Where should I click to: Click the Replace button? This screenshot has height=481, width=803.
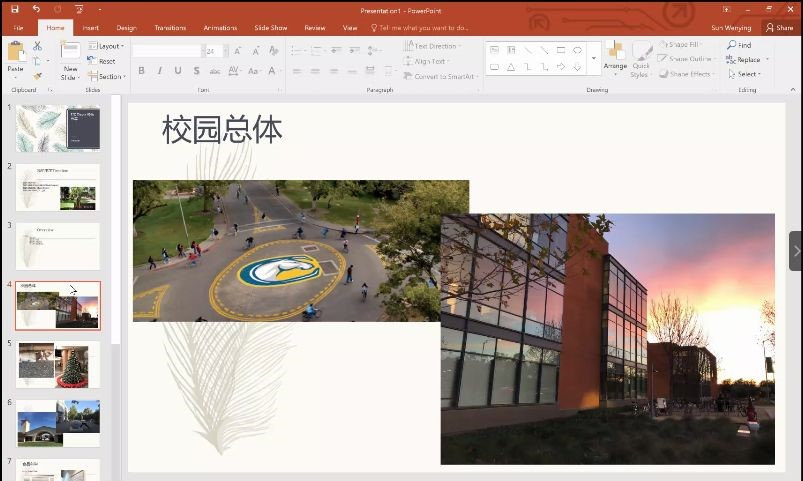point(744,60)
